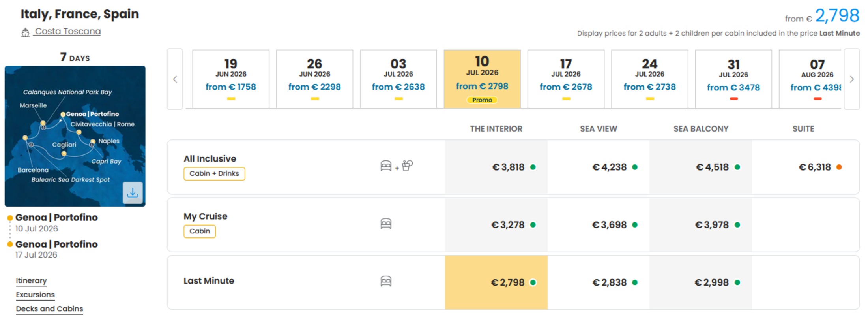Click the My Cruise fare title

[x=206, y=216]
